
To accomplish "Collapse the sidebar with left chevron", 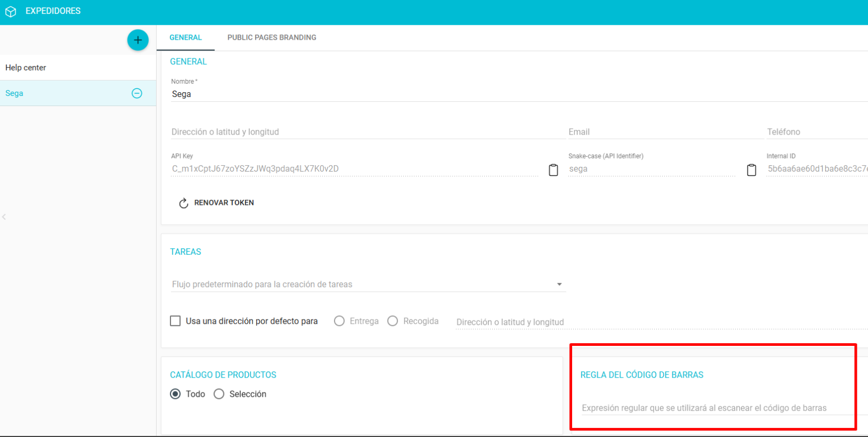I will [4, 217].
